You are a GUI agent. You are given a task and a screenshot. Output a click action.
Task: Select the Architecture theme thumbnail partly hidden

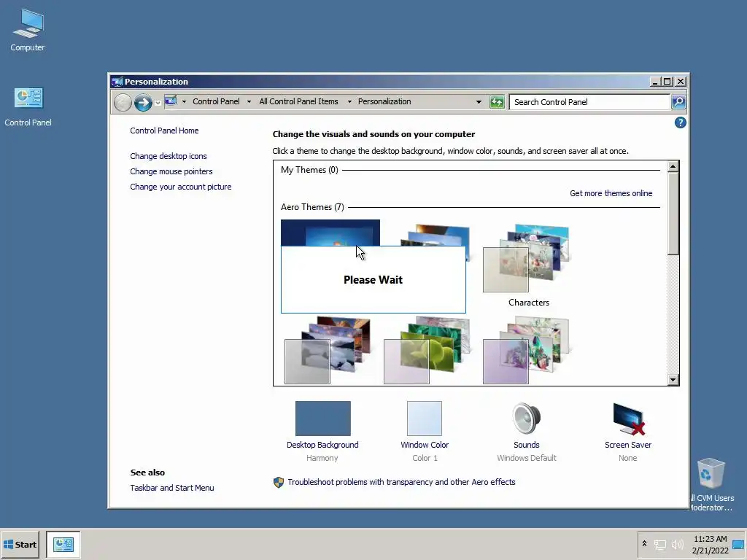(436, 235)
